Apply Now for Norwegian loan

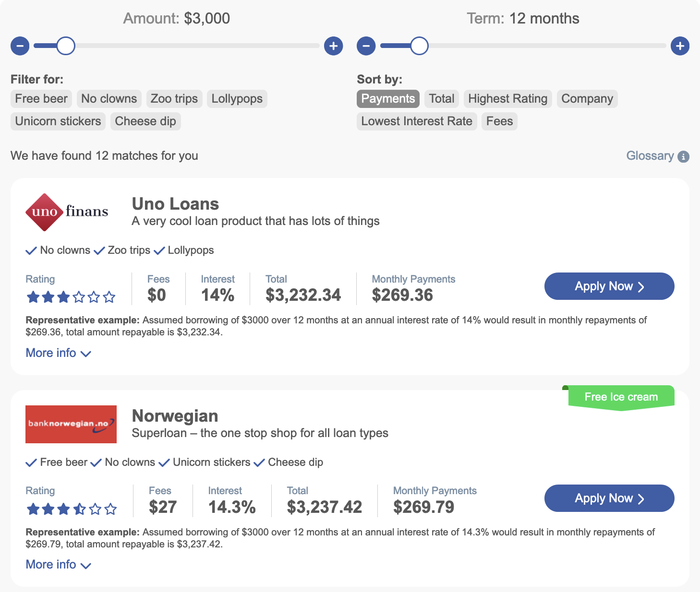pyautogui.click(x=609, y=498)
